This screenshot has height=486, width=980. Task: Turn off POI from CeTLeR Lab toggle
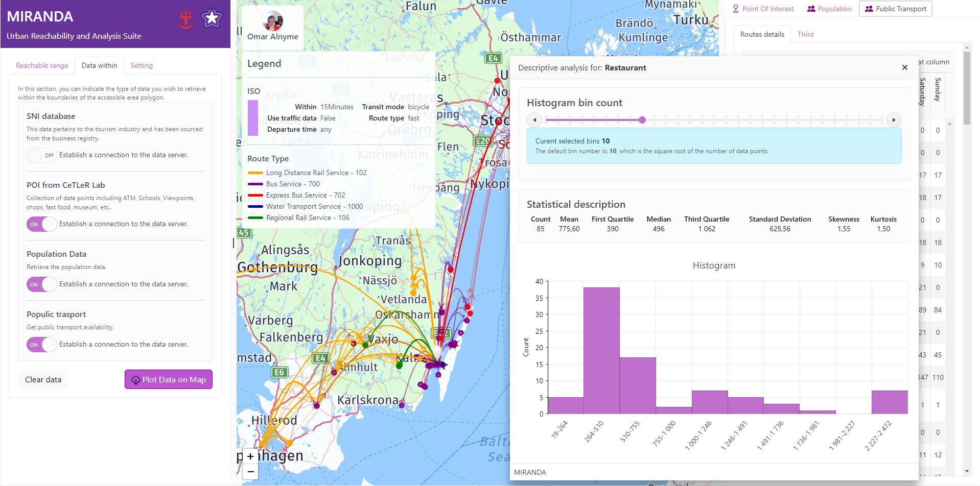(41, 224)
